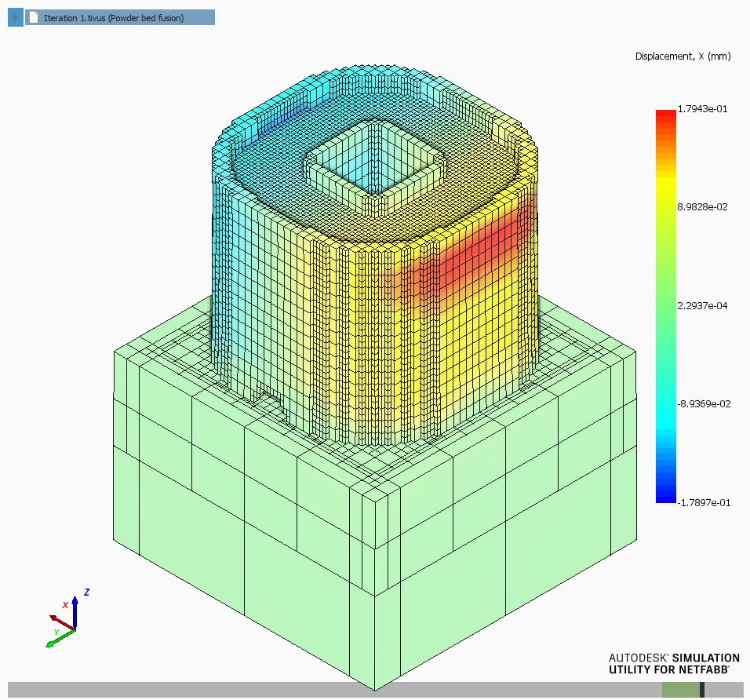Click the gray timeline track at the bottom
Image resolution: width=750 pixels, height=700 pixels.
tap(375, 690)
